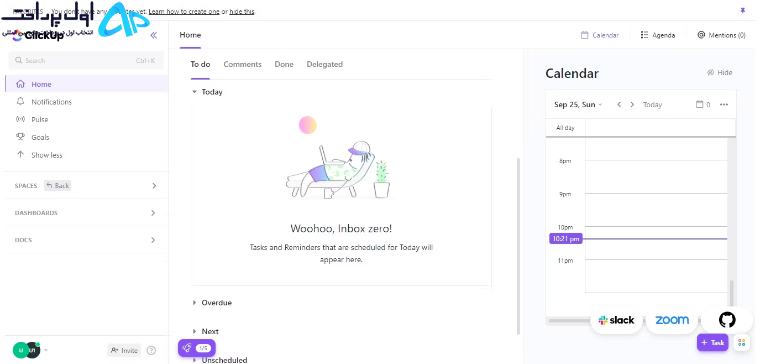Select the To do tab
This screenshot has height=364, width=762.
coord(200,64)
